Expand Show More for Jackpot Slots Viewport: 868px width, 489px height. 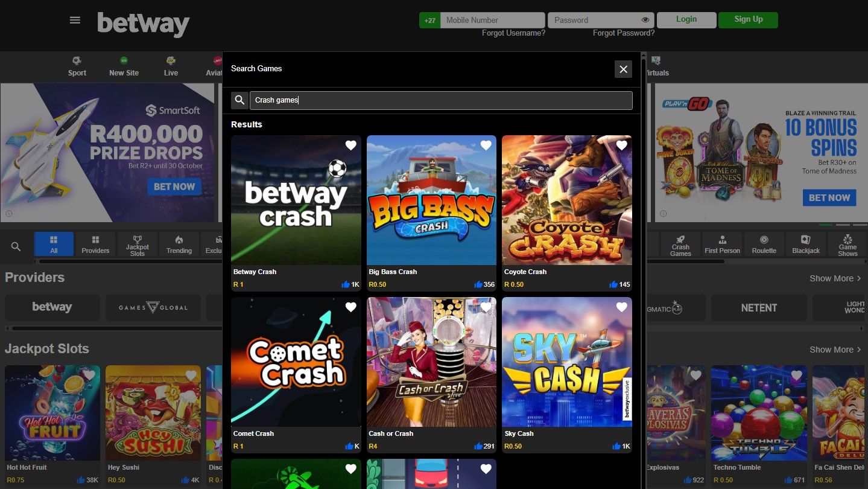(835, 349)
